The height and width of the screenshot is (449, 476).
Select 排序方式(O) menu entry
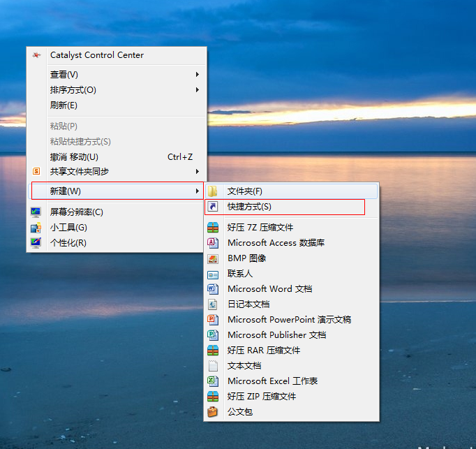click(x=117, y=90)
